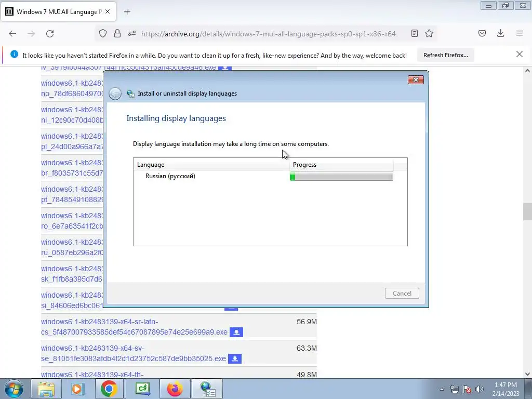
Task: Click the Language column header
Action: (211, 165)
